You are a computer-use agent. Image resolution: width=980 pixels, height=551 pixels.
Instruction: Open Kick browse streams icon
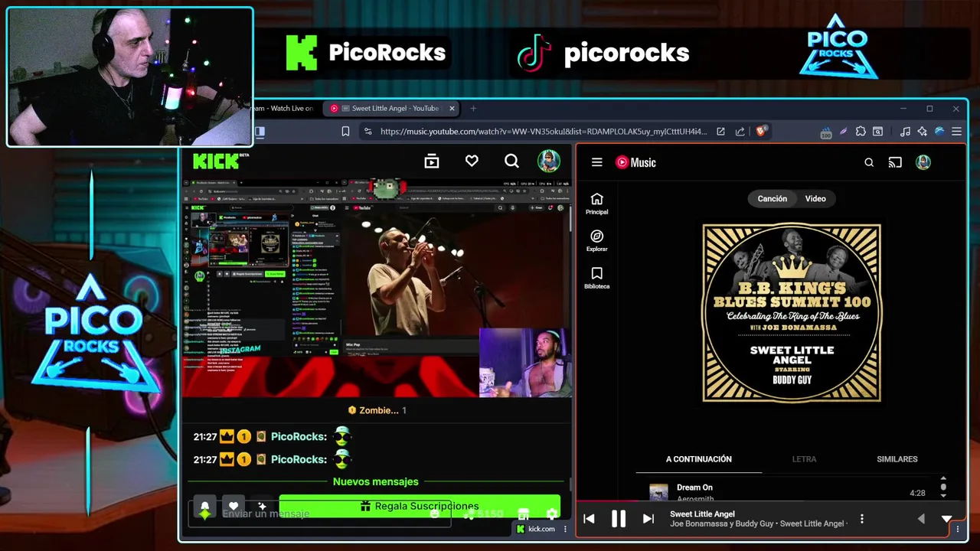pyautogui.click(x=432, y=161)
